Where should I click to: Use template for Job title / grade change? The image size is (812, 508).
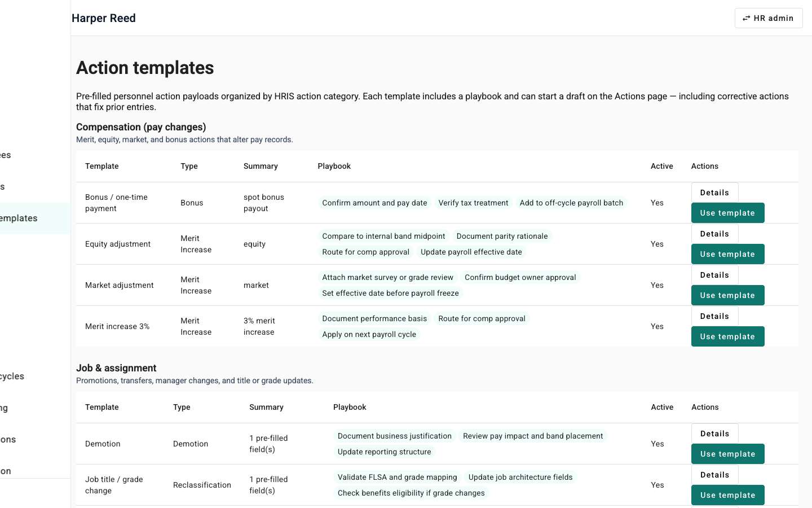(x=727, y=495)
